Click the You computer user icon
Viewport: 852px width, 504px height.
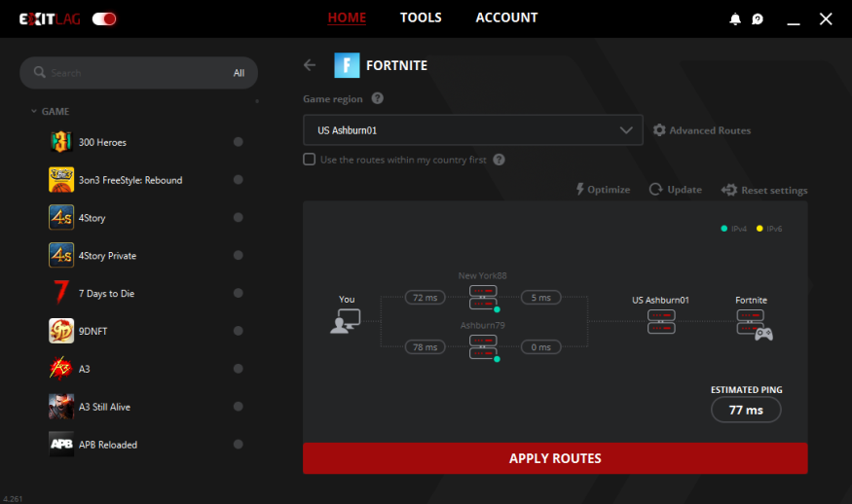point(346,321)
